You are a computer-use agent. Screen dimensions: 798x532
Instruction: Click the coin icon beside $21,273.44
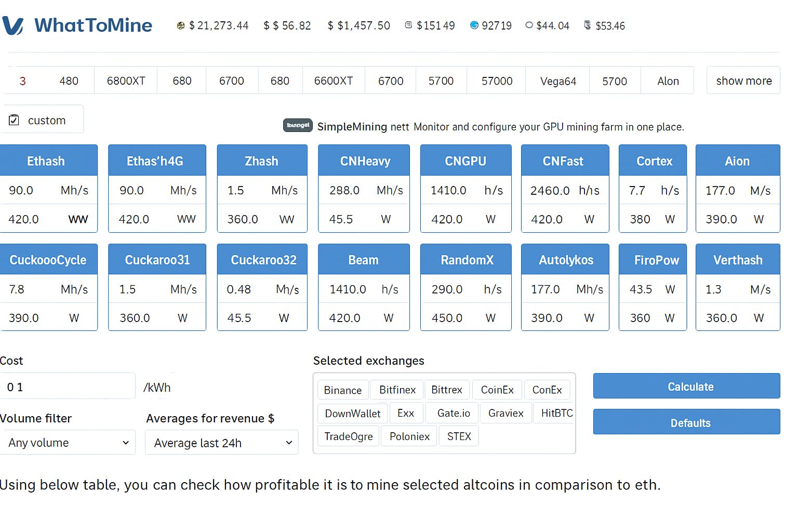coord(181,25)
